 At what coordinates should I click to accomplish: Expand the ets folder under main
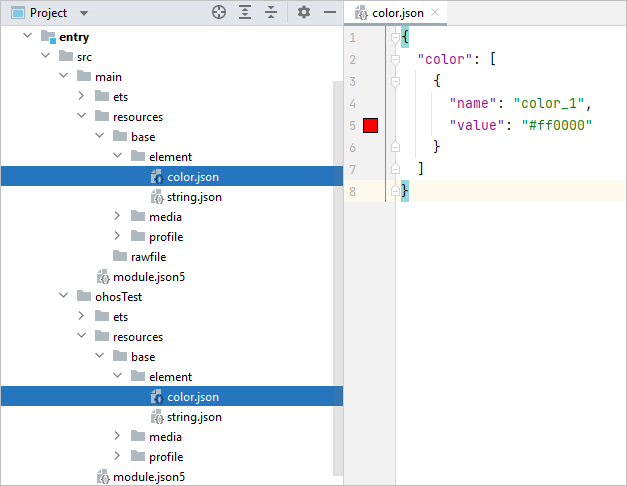[x=81, y=96]
